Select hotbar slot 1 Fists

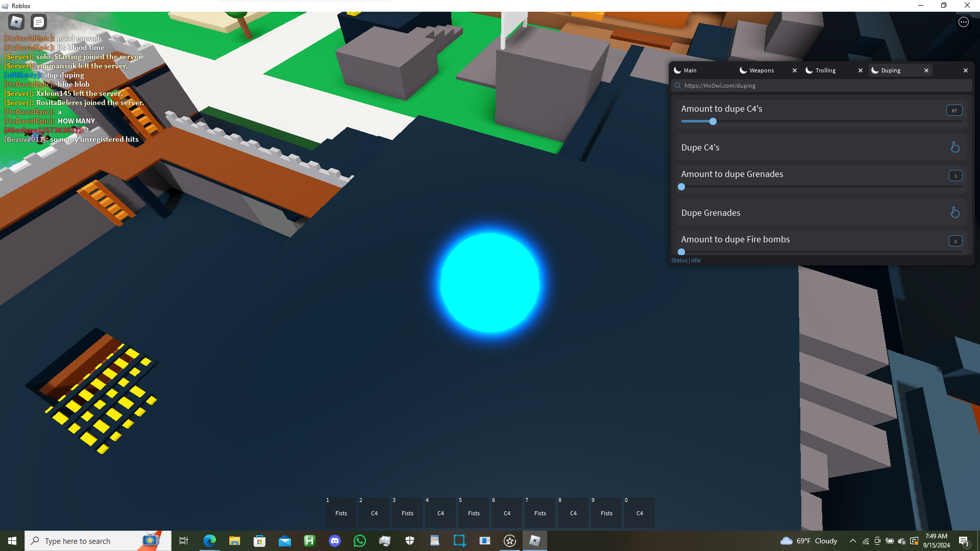(x=341, y=513)
